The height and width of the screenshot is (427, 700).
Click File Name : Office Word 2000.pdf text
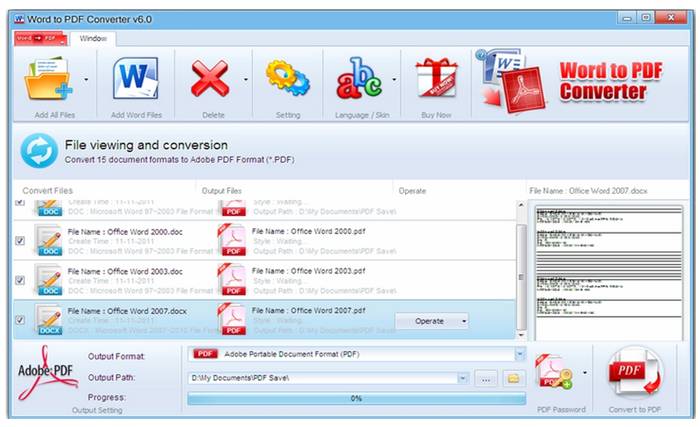(x=308, y=231)
